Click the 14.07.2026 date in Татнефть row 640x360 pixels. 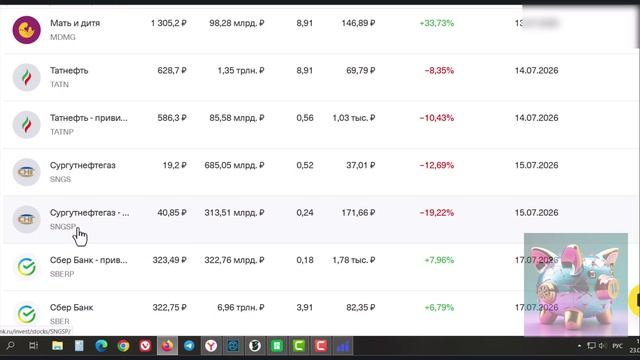[536, 71]
